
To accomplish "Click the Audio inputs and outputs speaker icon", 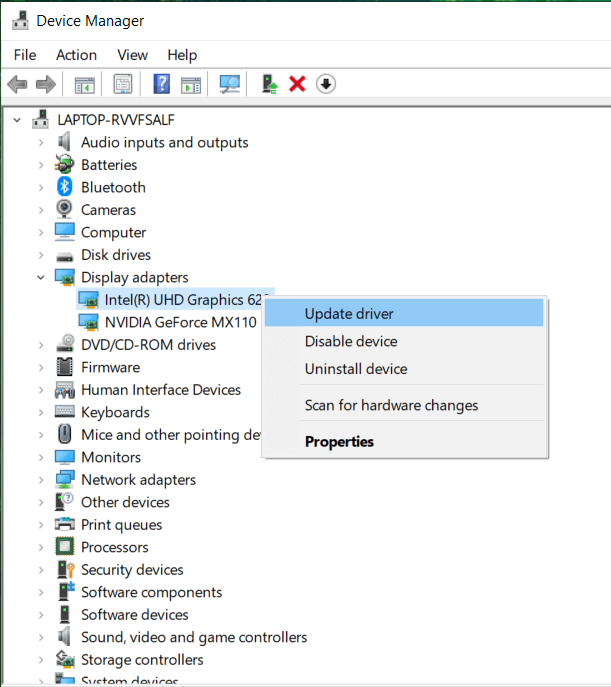I will [x=64, y=142].
